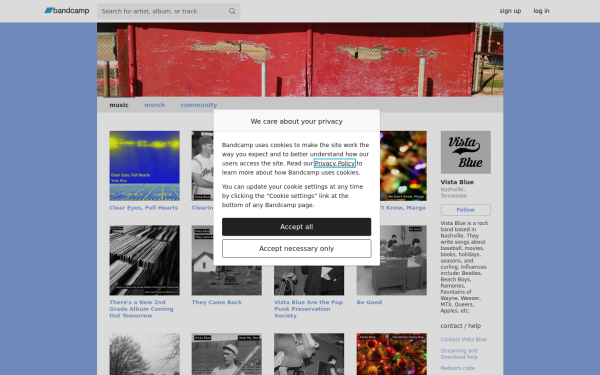Viewport: 600px width, 375px height.
Task: Open the log in link
Action: click(541, 11)
